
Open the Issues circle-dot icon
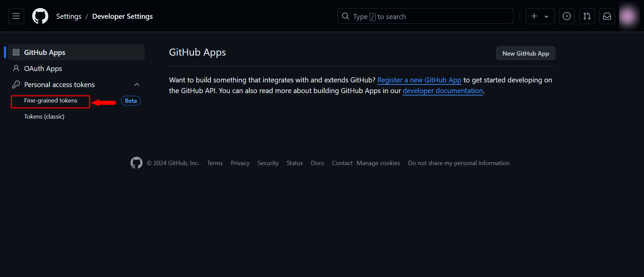pyautogui.click(x=567, y=16)
